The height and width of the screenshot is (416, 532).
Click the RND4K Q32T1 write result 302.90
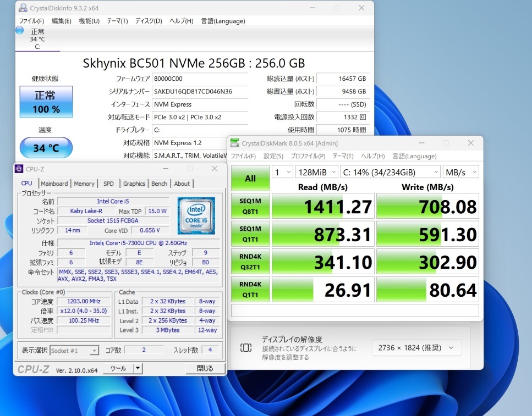tap(427, 262)
